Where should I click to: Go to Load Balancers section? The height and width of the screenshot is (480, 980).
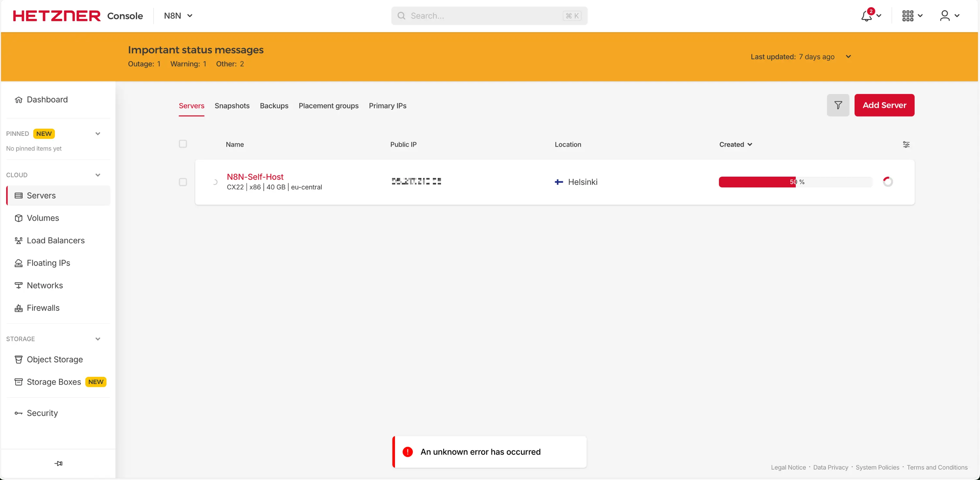56,240
